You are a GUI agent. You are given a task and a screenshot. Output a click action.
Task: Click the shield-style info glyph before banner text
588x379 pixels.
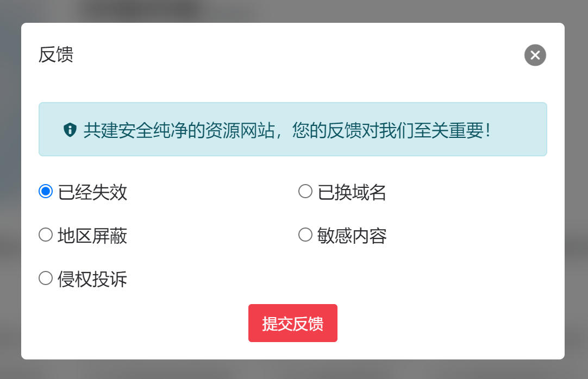coord(70,129)
